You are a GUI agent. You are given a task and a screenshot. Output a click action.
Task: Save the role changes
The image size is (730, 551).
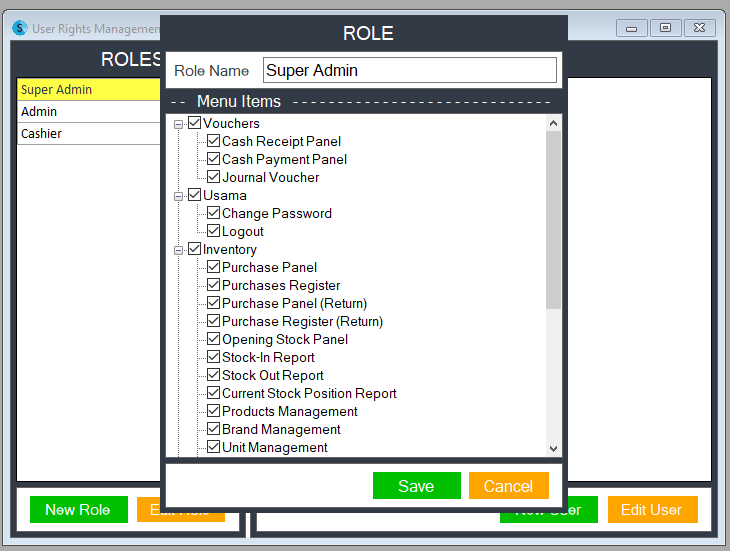pyautogui.click(x=417, y=486)
